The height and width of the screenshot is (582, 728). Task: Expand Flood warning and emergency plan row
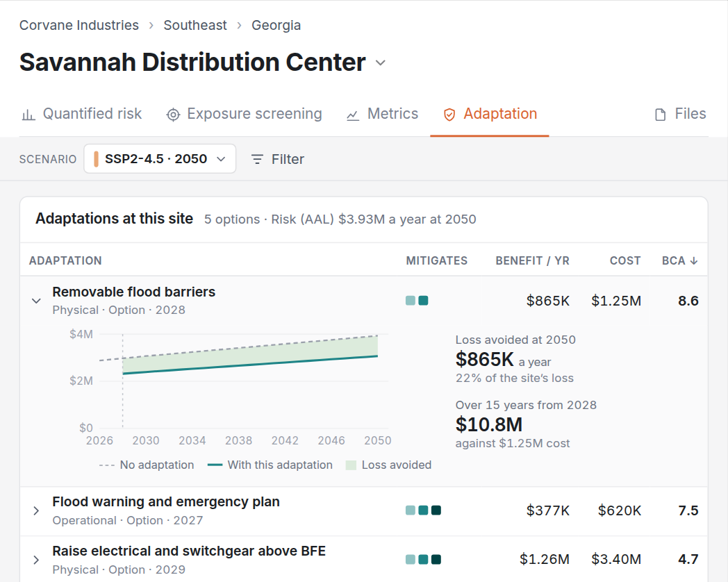point(36,511)
